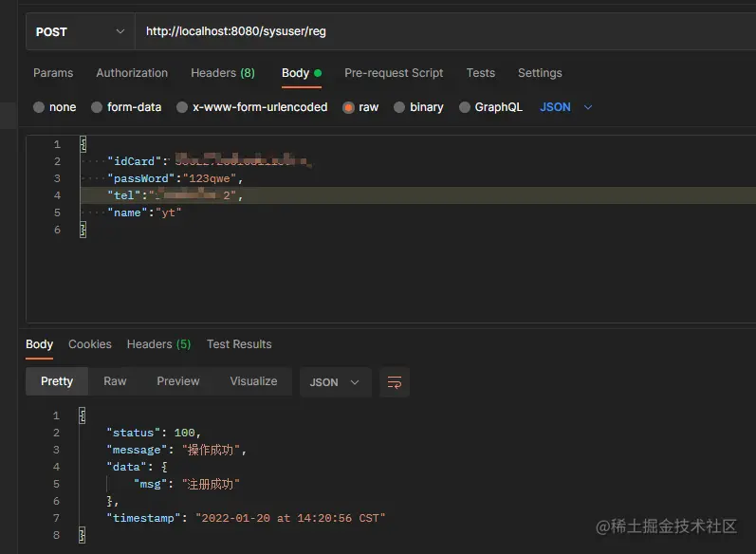Select the form-data radio button
This screenshot has height=554, width=756.
tap(97, 107)
